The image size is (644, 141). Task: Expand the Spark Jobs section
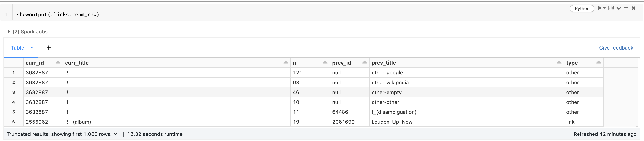tap(9, 32)
